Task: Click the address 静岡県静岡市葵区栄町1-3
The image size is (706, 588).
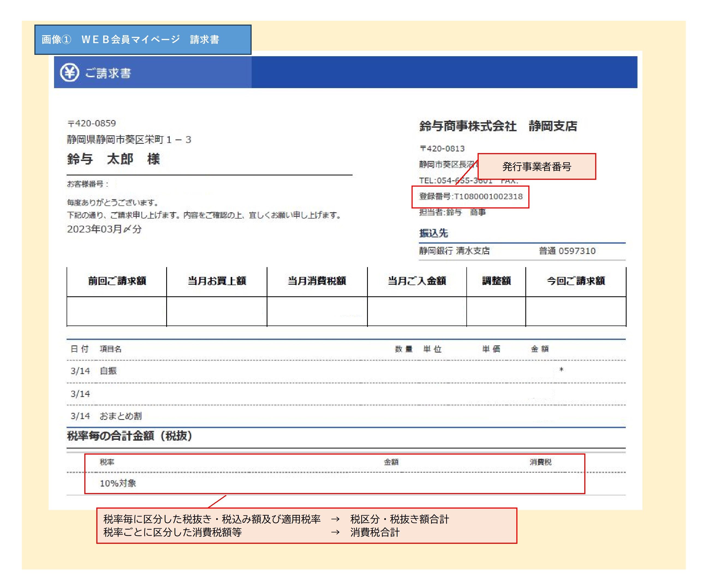Action: pos(129,139)
